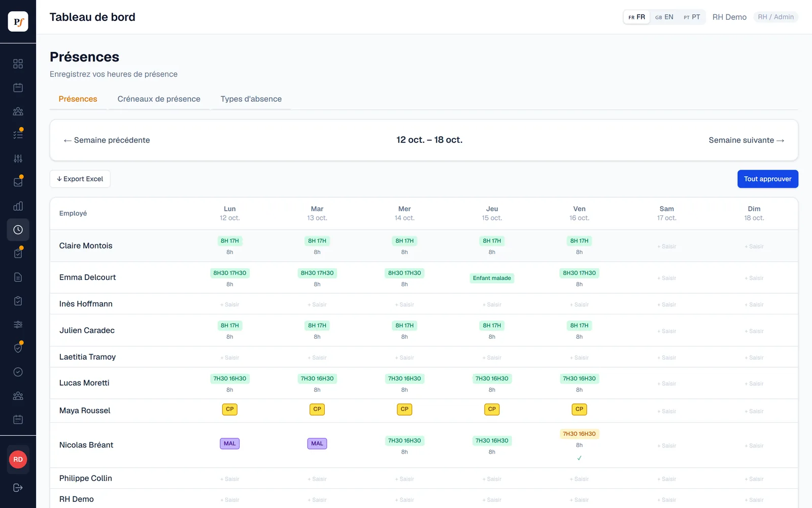Switch to the Présences tab
The width and height of the screenshot is (812, 508).
78,99
